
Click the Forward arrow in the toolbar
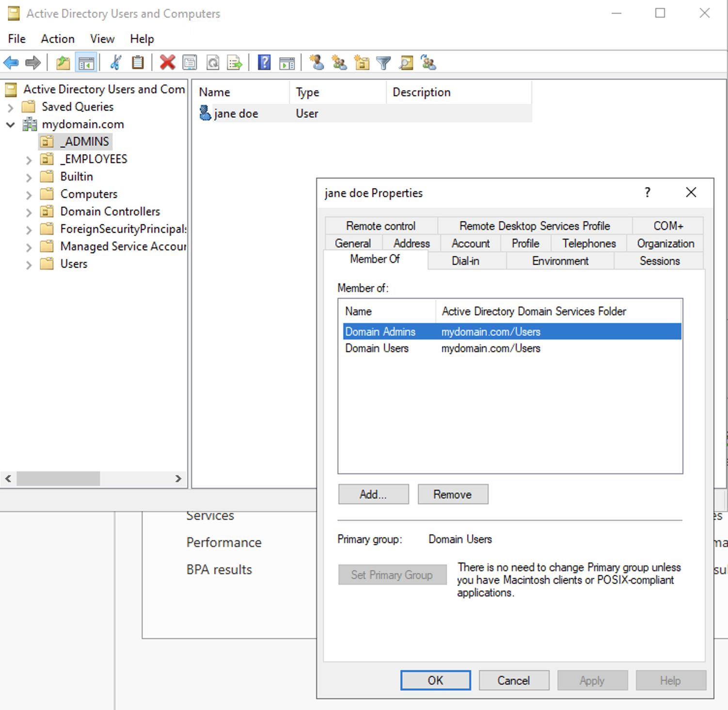[33, 63]
